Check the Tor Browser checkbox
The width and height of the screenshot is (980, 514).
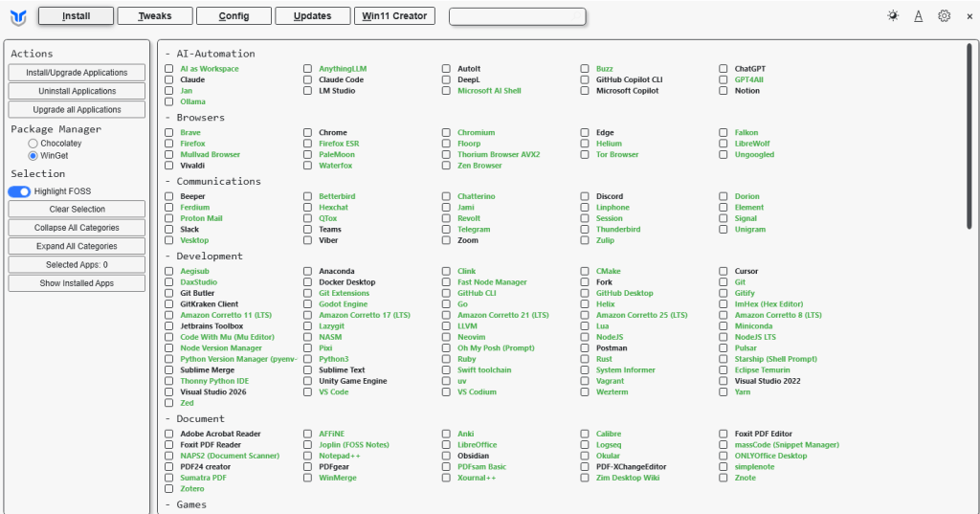585,154
